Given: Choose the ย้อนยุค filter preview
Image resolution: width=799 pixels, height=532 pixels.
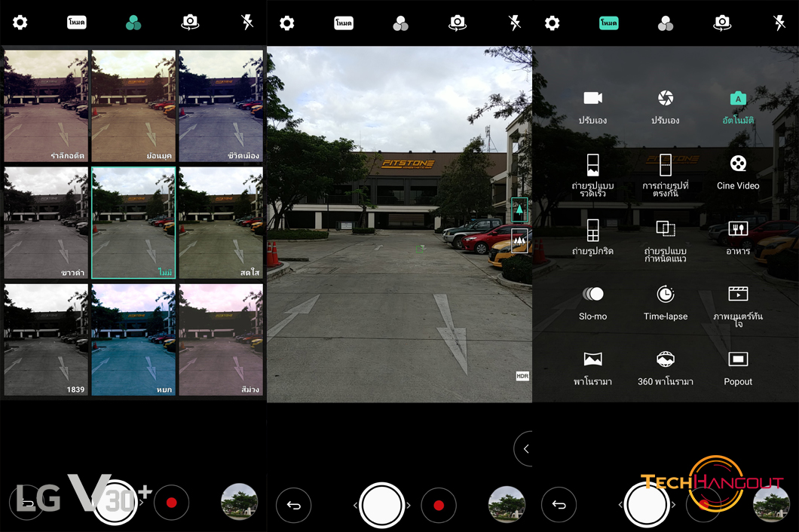Looking at the screenshot, I should click(x=133, y=105).
